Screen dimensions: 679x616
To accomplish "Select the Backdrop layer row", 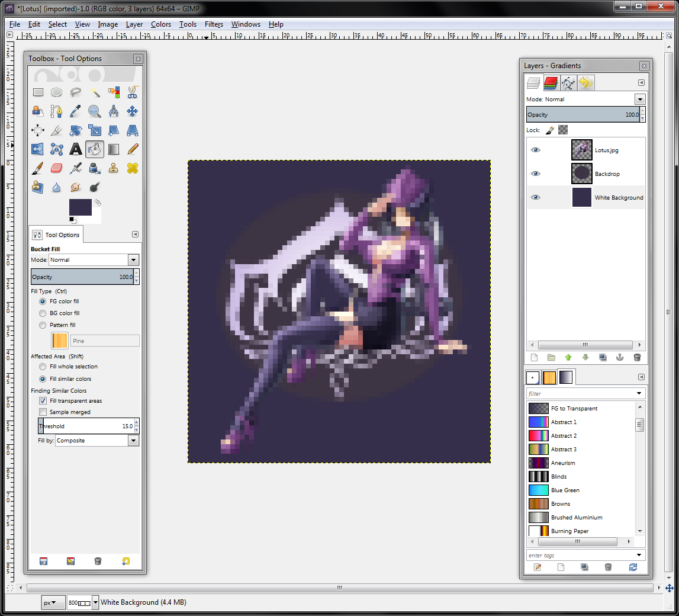I will [586, 174].
